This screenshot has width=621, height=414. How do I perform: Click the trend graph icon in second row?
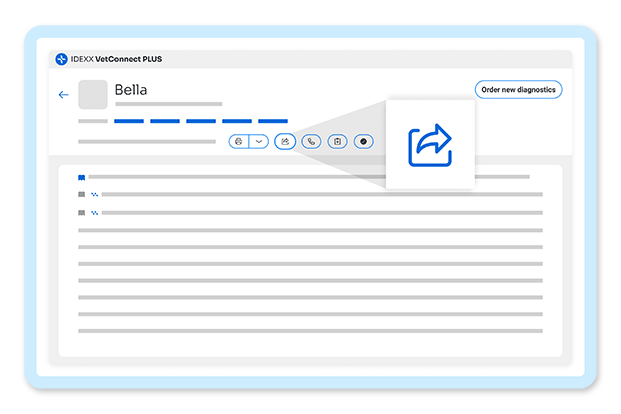94,195
